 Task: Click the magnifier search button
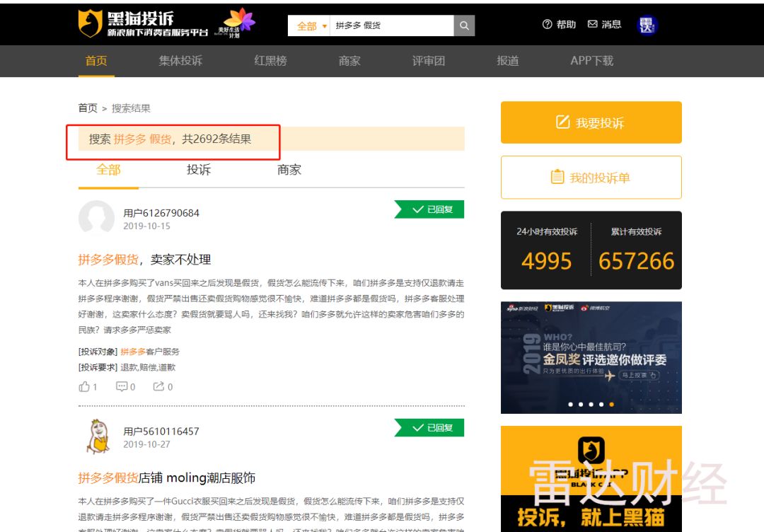pos(464,25)
